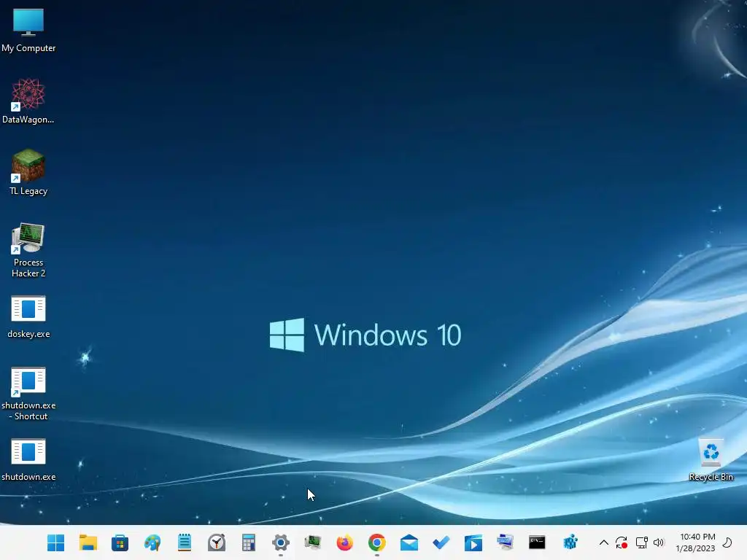The height and width of the screenshot is (560, 747).
Task: Open Paint from the taskbar
Action: (152, 542)
